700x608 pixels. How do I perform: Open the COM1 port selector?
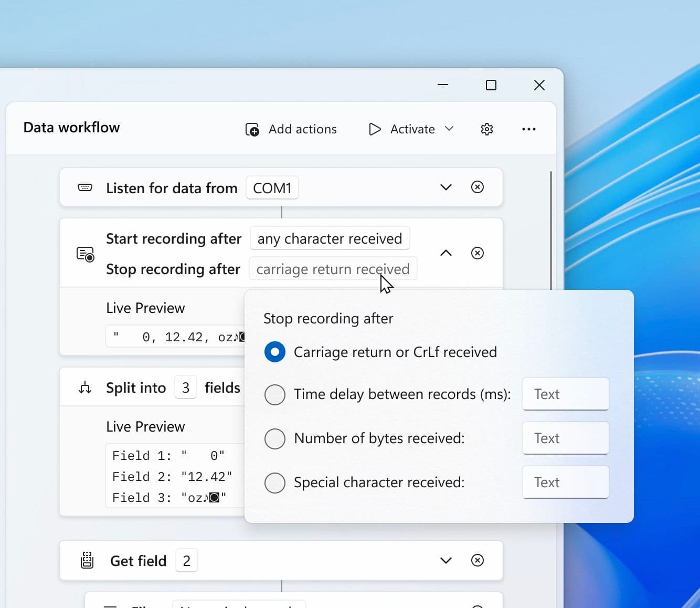click(272, 188)
